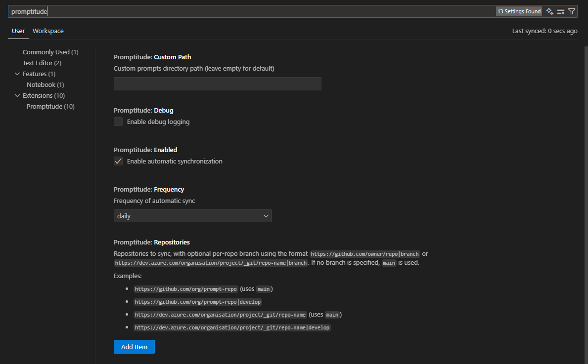The height and width of the screenshot is (364, 588).
Task: Open the settings filter funnel icon
Action: pos(572,11)
